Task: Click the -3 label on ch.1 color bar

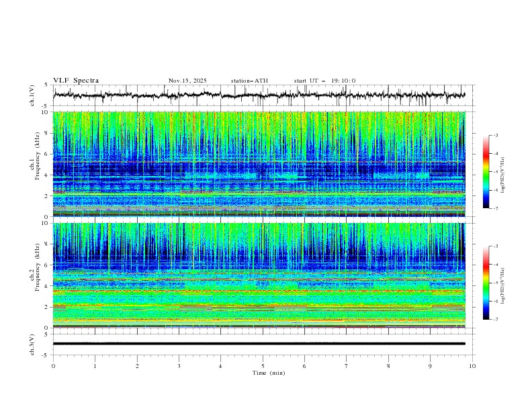Action: 496,135
